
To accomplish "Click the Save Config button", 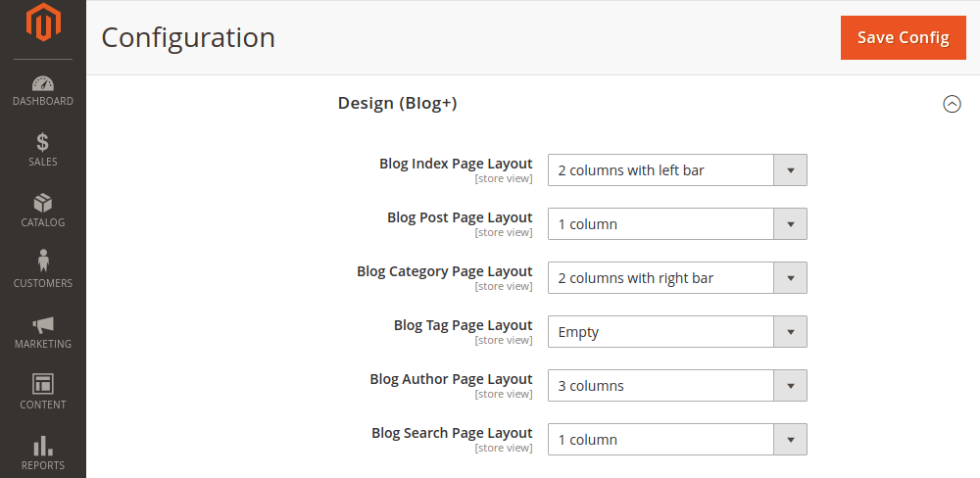I will [x=904, y=37].
